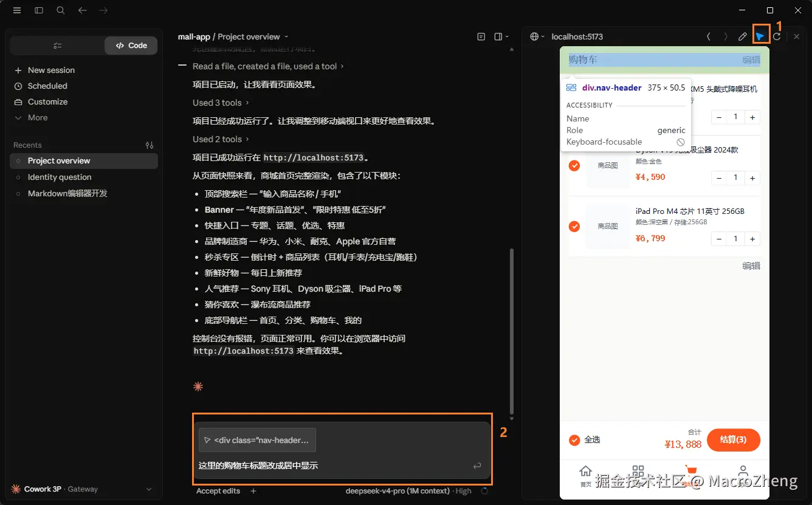Click the localhost:5173 address field
Image resolution: width=812 pixels, height=505 pixels.
(x=577, y=37)
